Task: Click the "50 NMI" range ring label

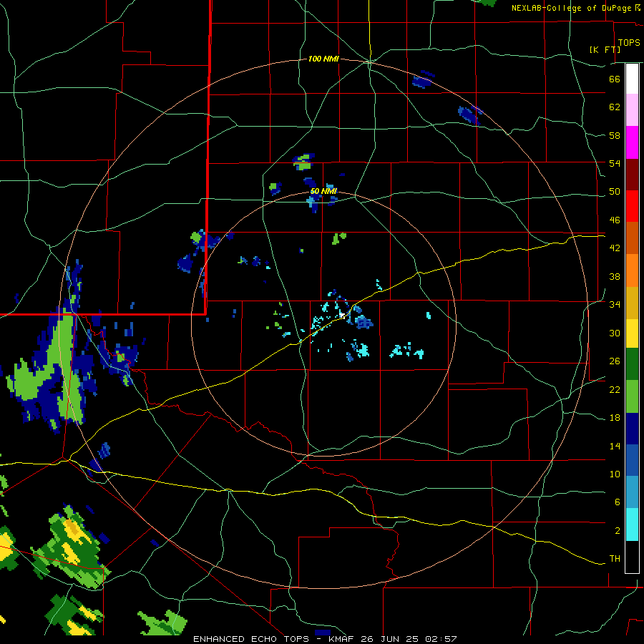Action: [x=323, y=191]
